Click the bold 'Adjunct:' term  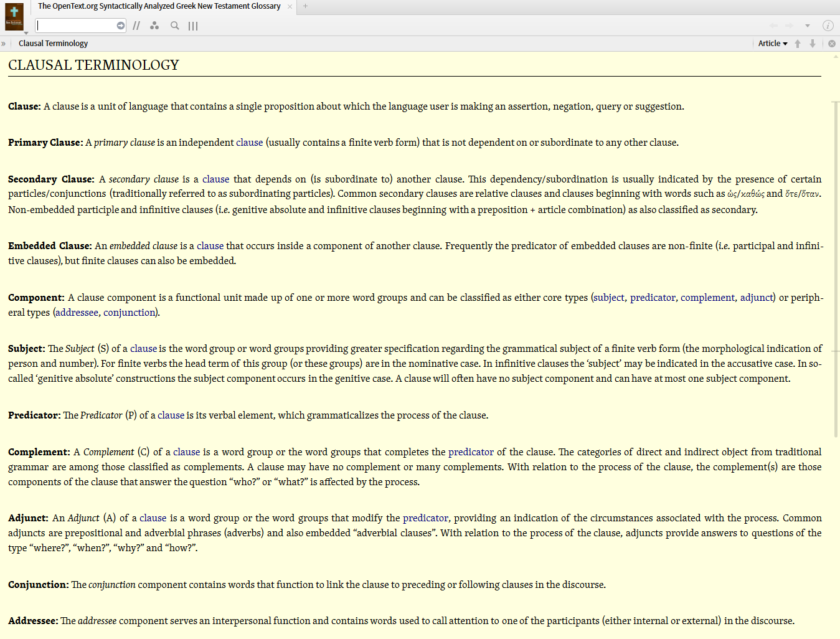[28, 518]
